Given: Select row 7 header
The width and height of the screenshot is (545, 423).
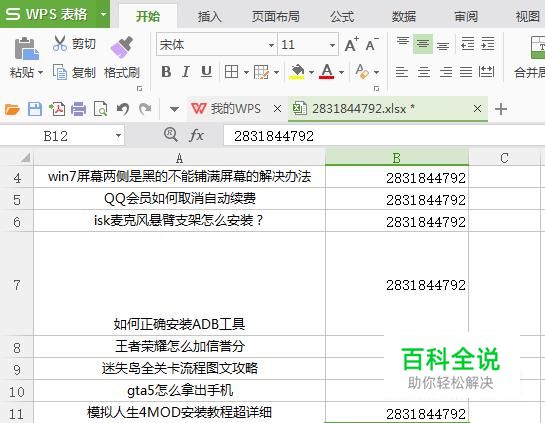Looking at the screenshot, I should coord(17,284).
